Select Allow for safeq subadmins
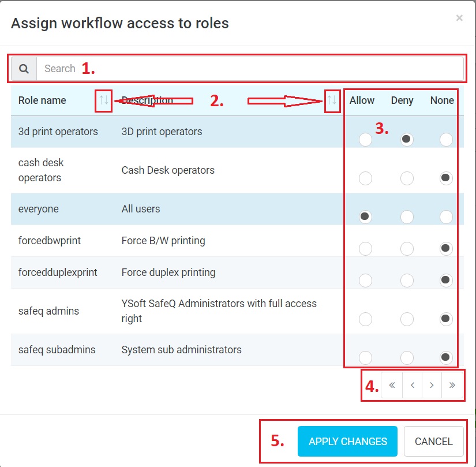The width and height of the screenshot is (476, 467). pos(365,357)
